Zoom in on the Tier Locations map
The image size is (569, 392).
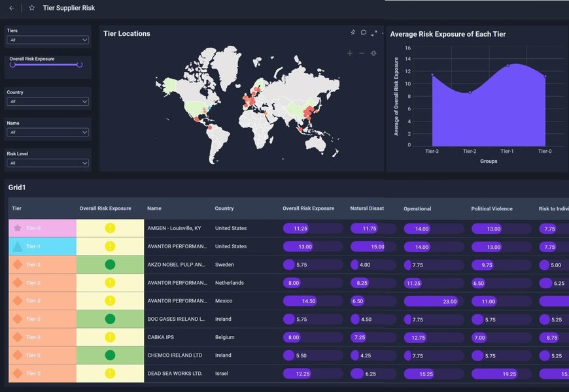pyautogui.click(x=350, y=54)
